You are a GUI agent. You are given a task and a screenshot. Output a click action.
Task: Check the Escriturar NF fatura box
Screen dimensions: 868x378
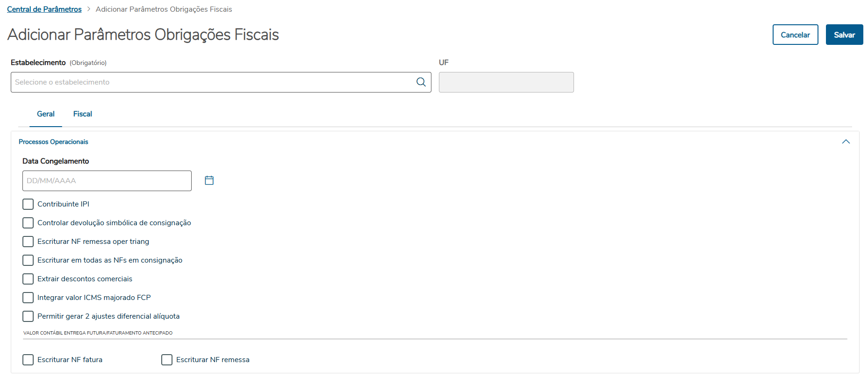pyautogui.click(x=28, y=360)
